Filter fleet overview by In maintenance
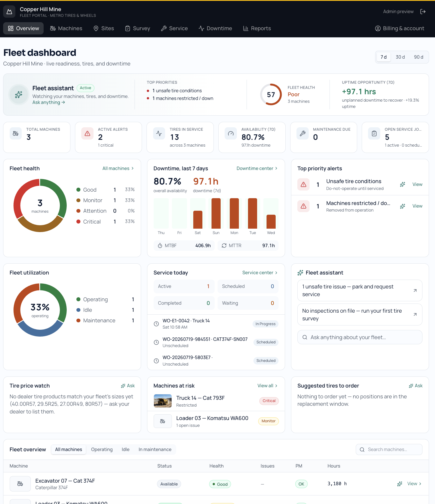Viewport: 435px width, 504px height. click(155, 450)
